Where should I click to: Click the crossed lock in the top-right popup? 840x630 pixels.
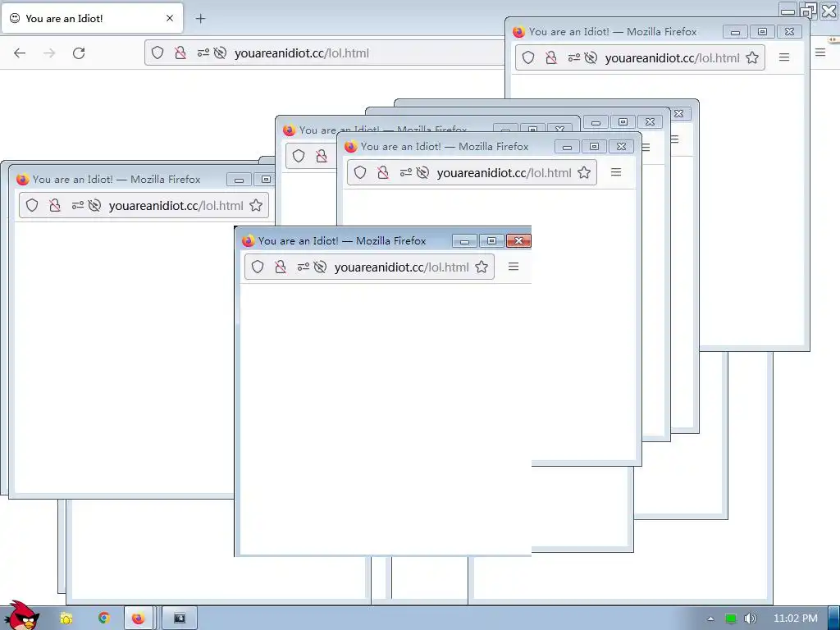click(x=550, y=57)
